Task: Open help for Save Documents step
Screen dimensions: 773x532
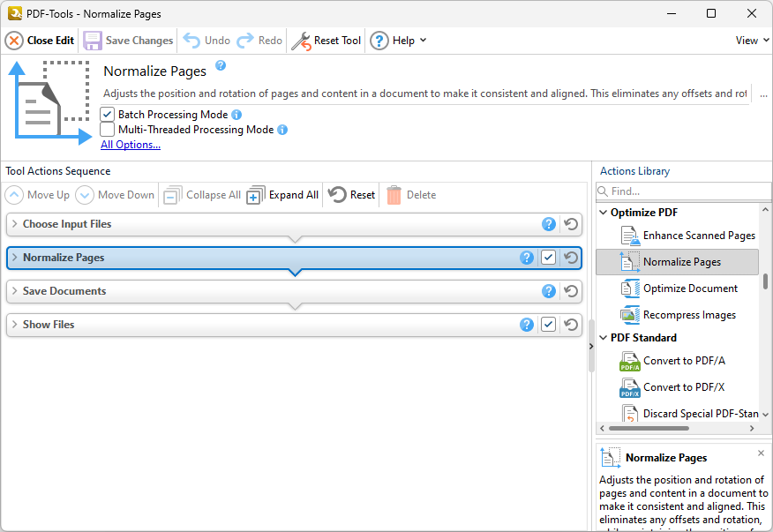Action: [x=549, y=291]
